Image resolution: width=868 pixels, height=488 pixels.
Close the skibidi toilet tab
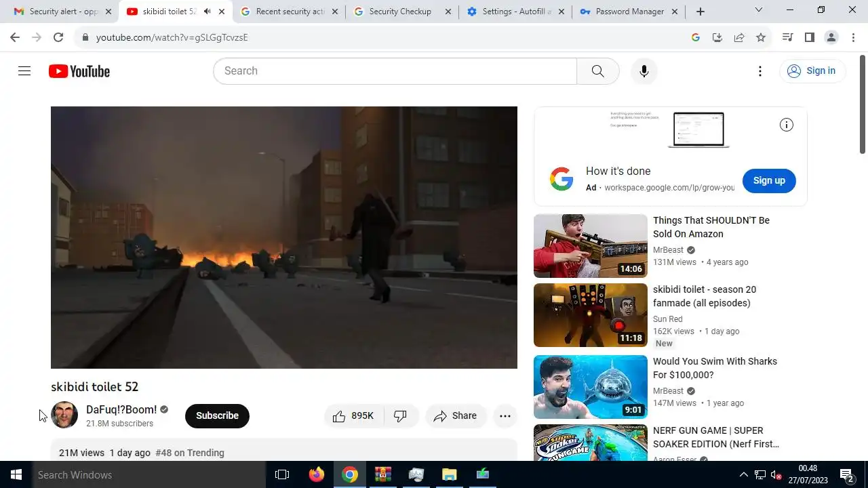click(x=221, y=12)
